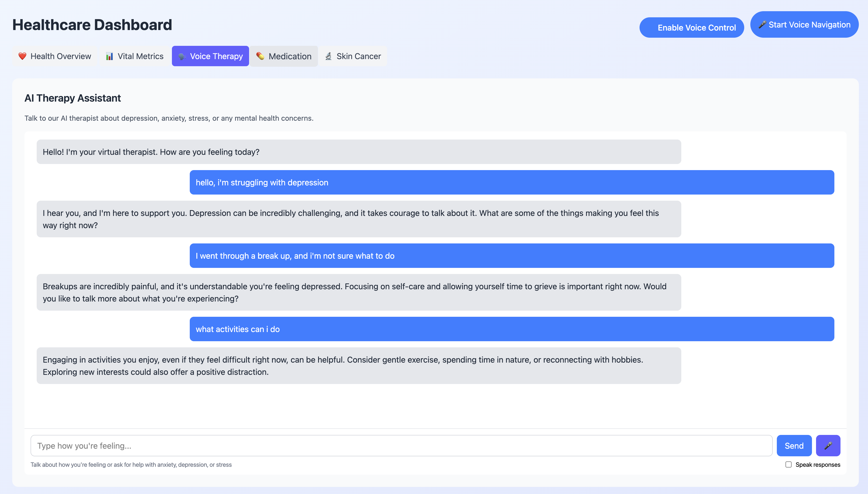Click the speaking head icon on Voice Therapy
The height and width of the screenshot is (494, 868).
(x=182, y=56)
